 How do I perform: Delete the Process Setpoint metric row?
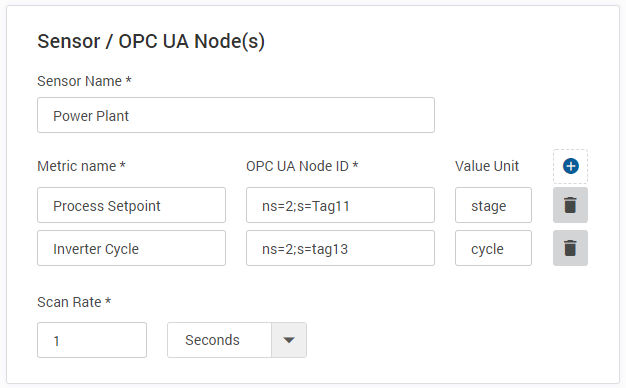570,205
